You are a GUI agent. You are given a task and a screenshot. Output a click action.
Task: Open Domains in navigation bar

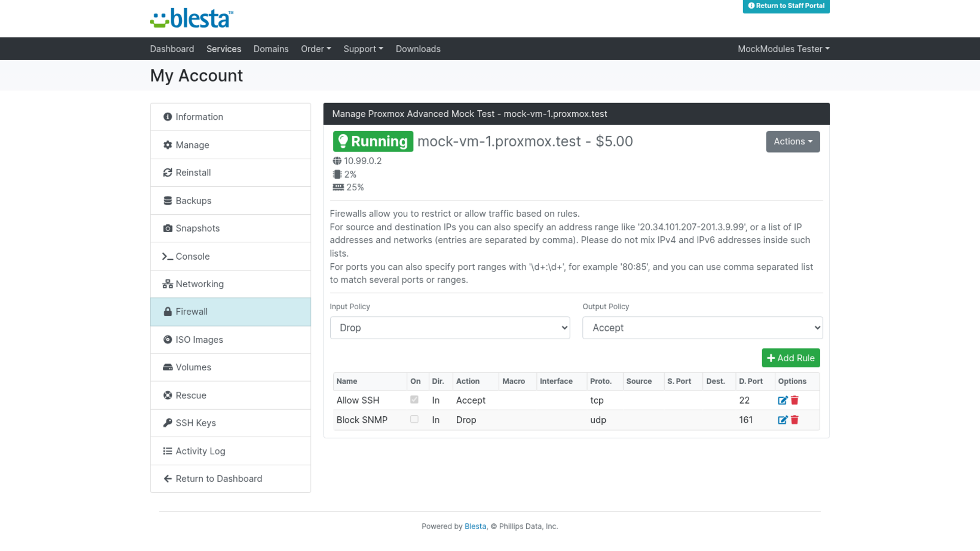[x=271, y=49]
